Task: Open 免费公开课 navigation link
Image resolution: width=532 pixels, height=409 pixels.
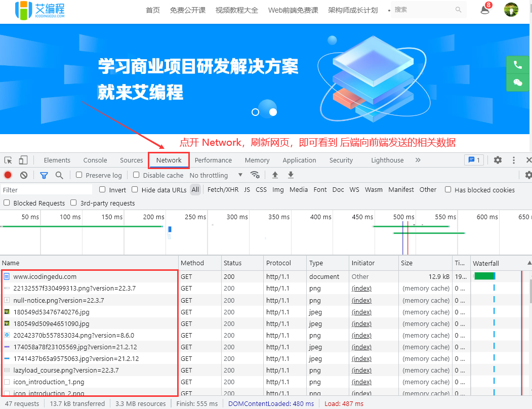Action: 188,10
